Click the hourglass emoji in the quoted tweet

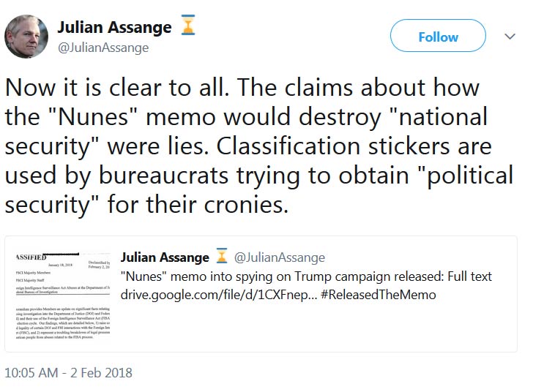(221, 257)
